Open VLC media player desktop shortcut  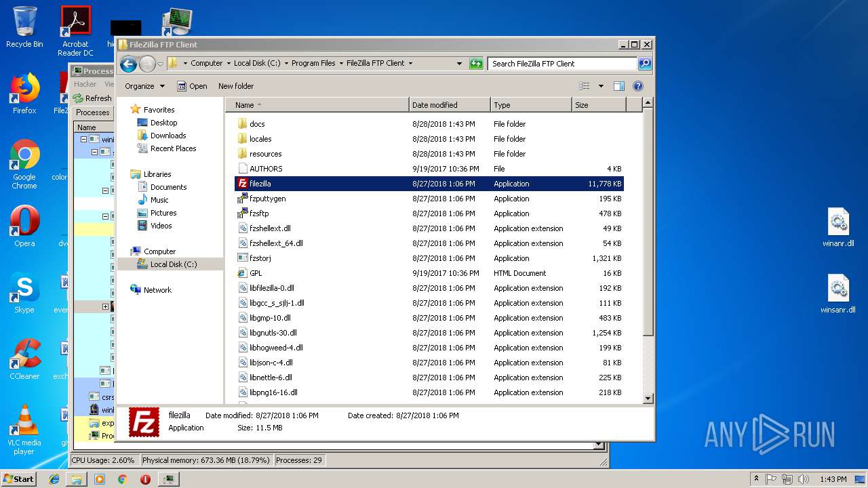(24, 430)
